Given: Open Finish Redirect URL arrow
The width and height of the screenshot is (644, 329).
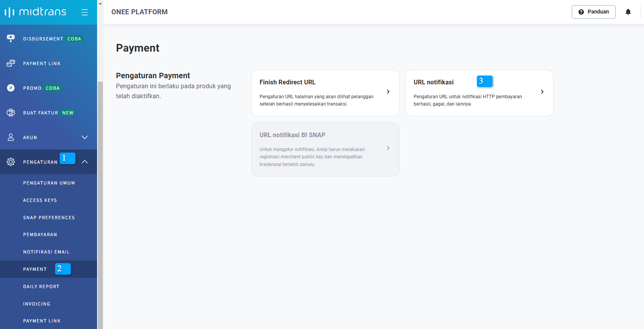Looking at the screenshot, I should click(388, 92).
